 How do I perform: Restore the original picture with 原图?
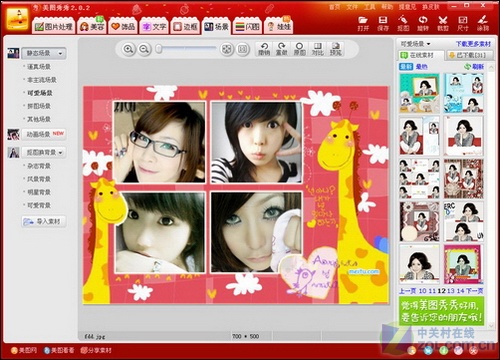tap(299, 49)
